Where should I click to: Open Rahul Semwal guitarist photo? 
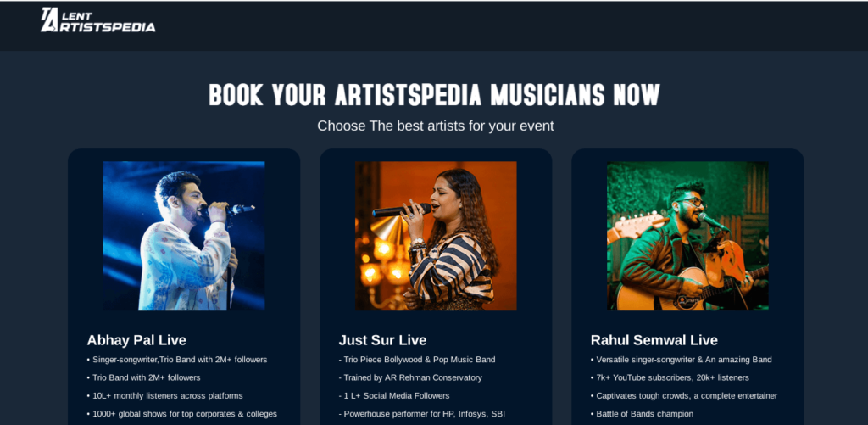pyautogui.click(x=687, y=236)
